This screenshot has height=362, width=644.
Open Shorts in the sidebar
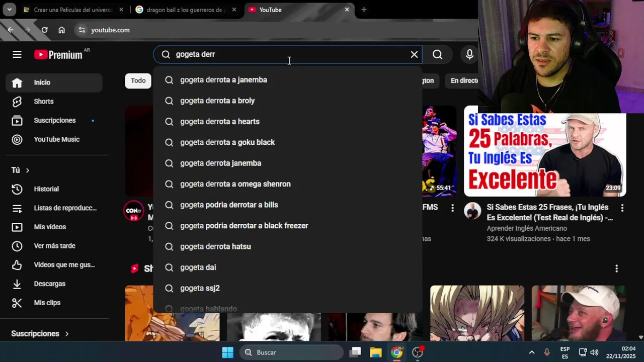(x=54, y=102)
